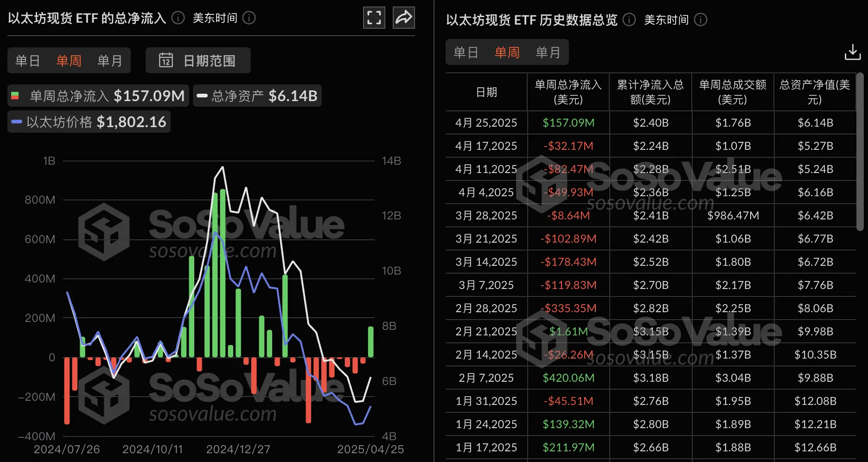Click the $211.97M weekly inflow cell
The height and width of the screenshot is (462, 868).
568,448
